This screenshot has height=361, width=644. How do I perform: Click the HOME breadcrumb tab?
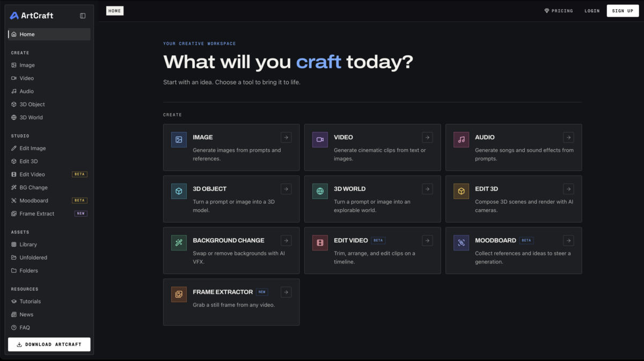[115, 11]
